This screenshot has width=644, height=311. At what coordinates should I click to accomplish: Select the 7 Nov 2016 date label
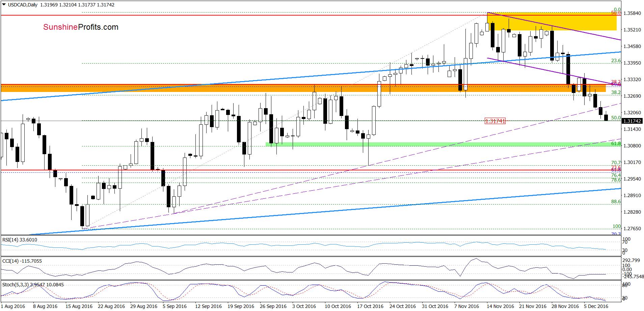click(x=466, y=306)
